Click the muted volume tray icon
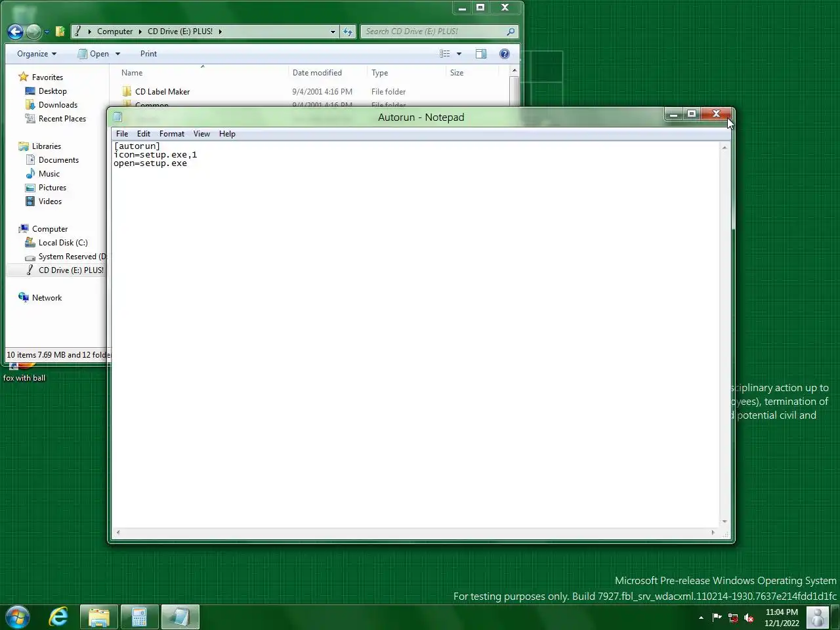Viewport: 840px width, 630px height. pyautogui.click(x=749, y=618)
